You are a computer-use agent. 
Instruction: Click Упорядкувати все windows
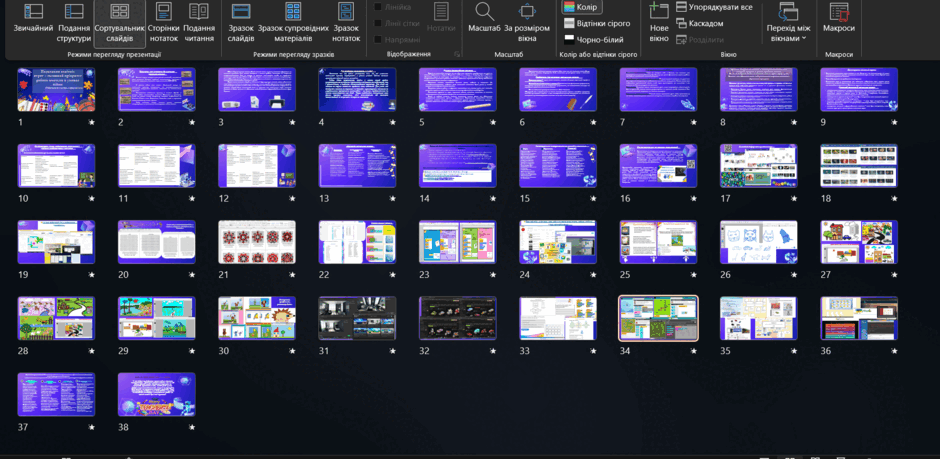(714, 7)
